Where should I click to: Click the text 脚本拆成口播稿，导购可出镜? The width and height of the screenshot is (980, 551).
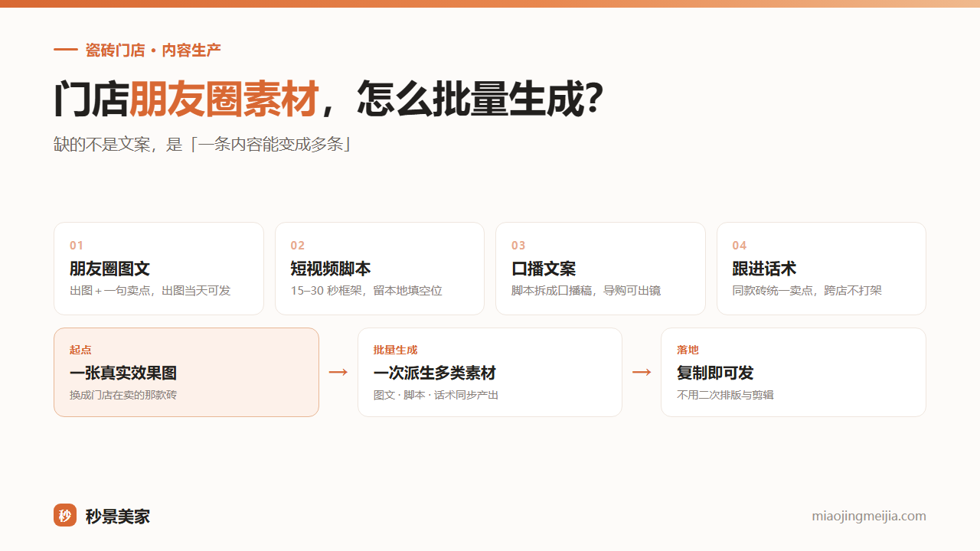[x=586, y=291]
